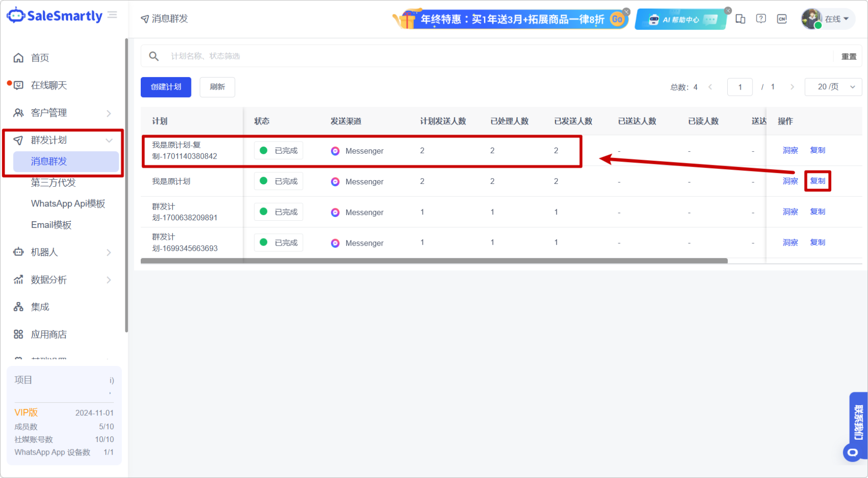
Task: Focus the 计划名称 search input field
Action: tap(498, 56)
